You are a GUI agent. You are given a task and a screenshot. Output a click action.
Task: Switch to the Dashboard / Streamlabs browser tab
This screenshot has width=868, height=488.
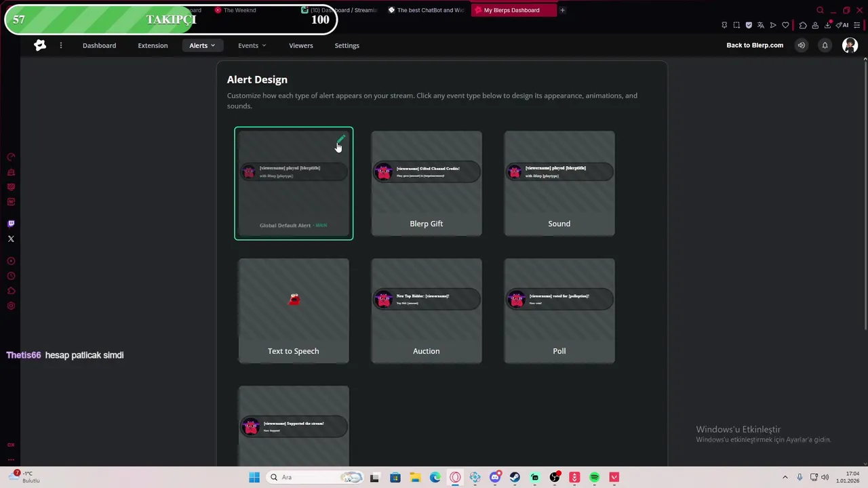click(339, 10)
